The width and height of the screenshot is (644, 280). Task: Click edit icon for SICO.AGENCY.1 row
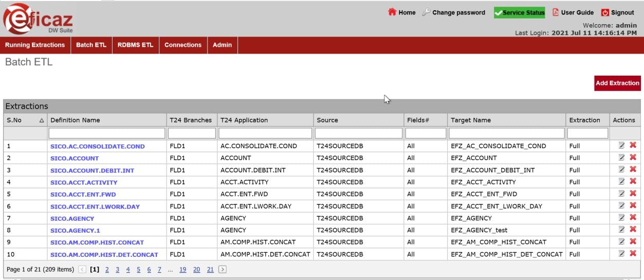[621, 230]
